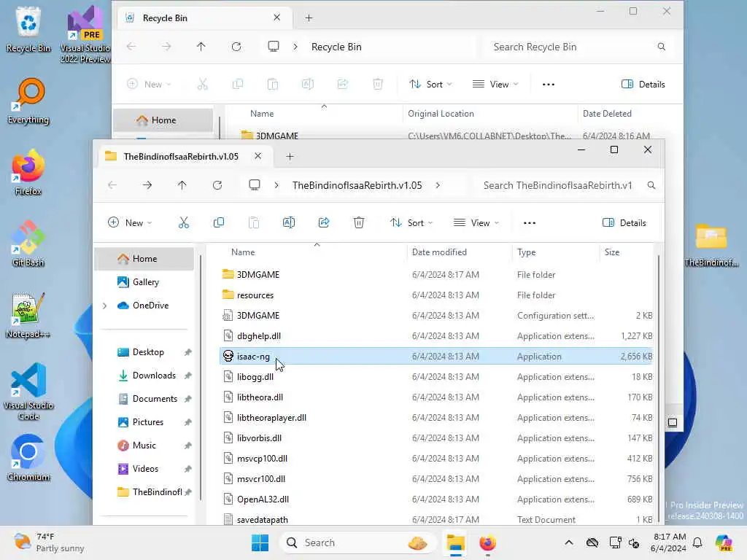Click Search Recycle Bin field
This screenshot has height=560, width=747.
coord(578,47)
